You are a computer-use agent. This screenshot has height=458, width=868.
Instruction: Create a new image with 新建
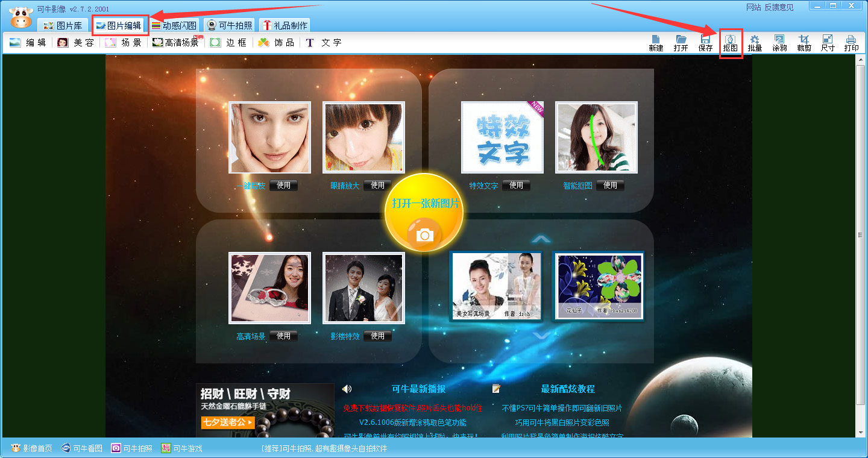tap(656, 43)
